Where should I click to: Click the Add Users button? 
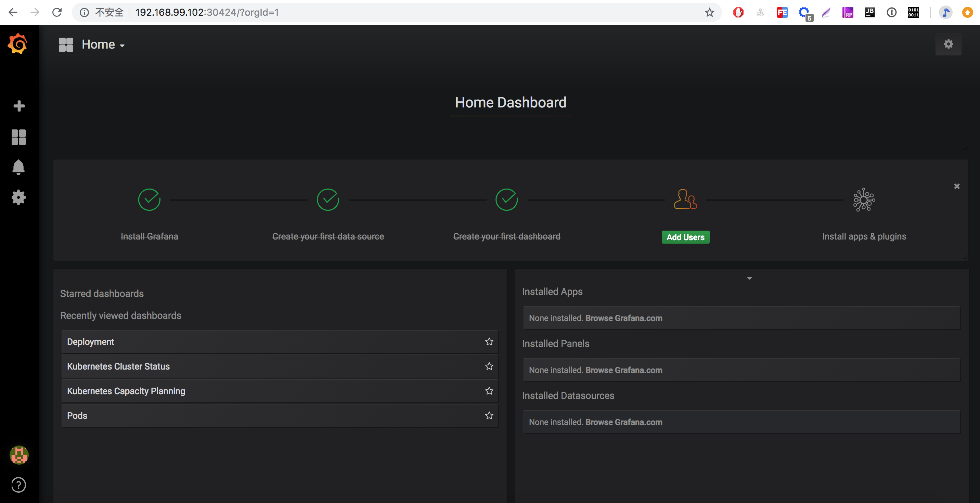(x=685, y=237)
